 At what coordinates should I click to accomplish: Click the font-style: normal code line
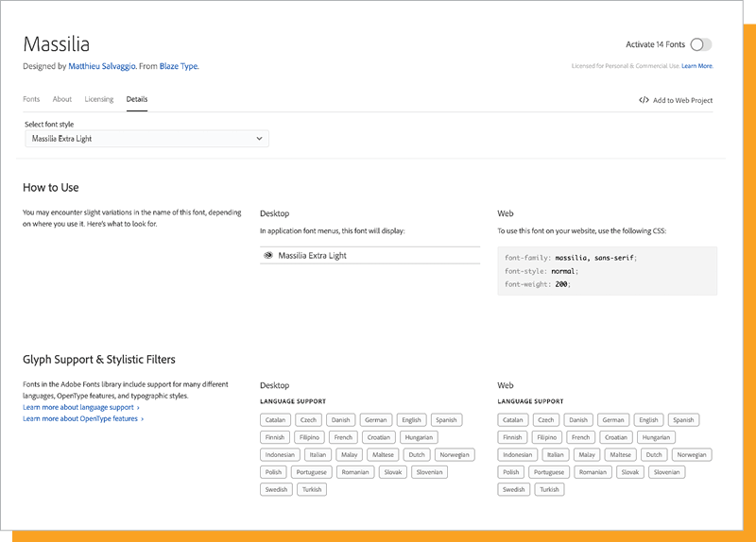(541, 271)
